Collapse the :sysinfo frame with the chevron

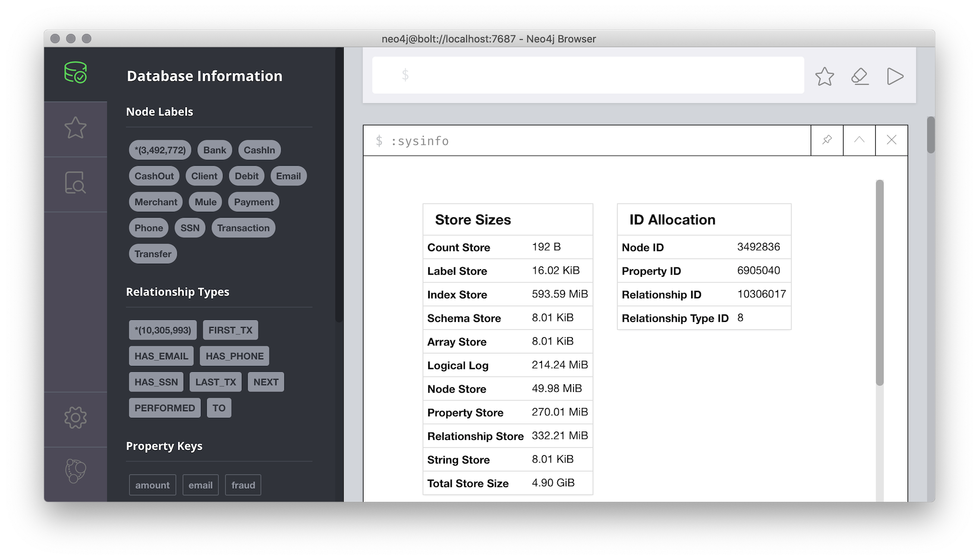pyautogui.click(x=859, y=140)
